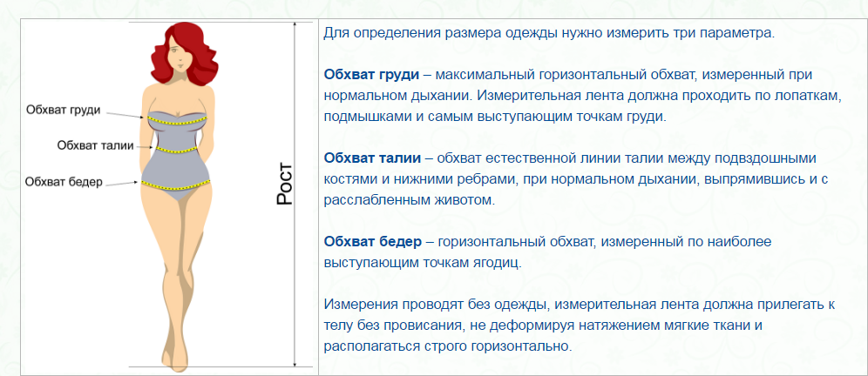Select the 'Обхват талии' label beside the figure
Viewport: 868px width, 376px height.
96,145
